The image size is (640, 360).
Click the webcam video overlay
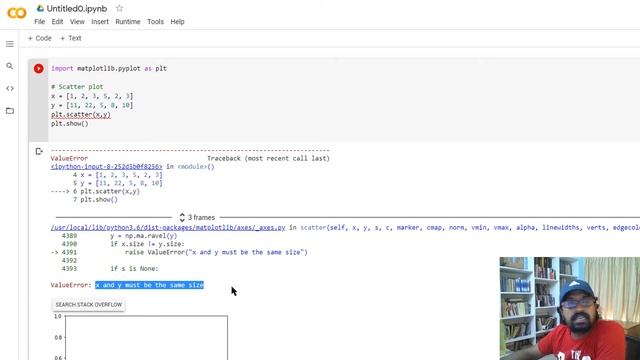pyautogui.click(x=570, y=309)
